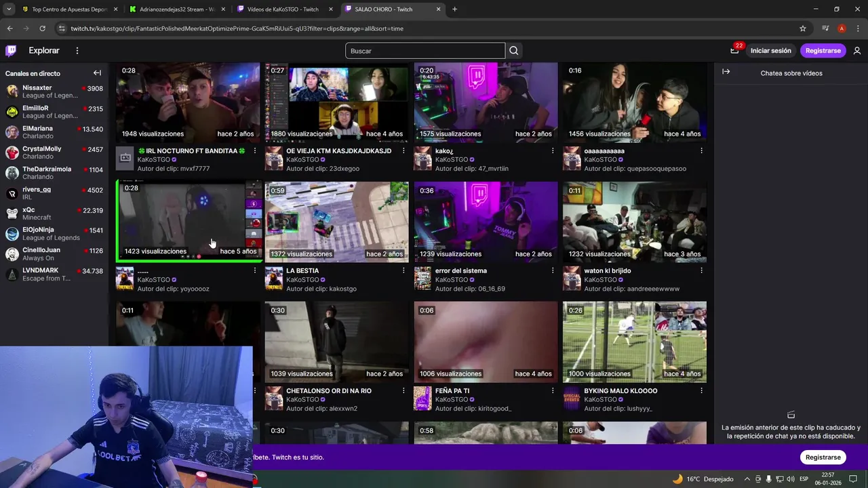Click xQc channel avatar in sidebar

pos(12,213)
